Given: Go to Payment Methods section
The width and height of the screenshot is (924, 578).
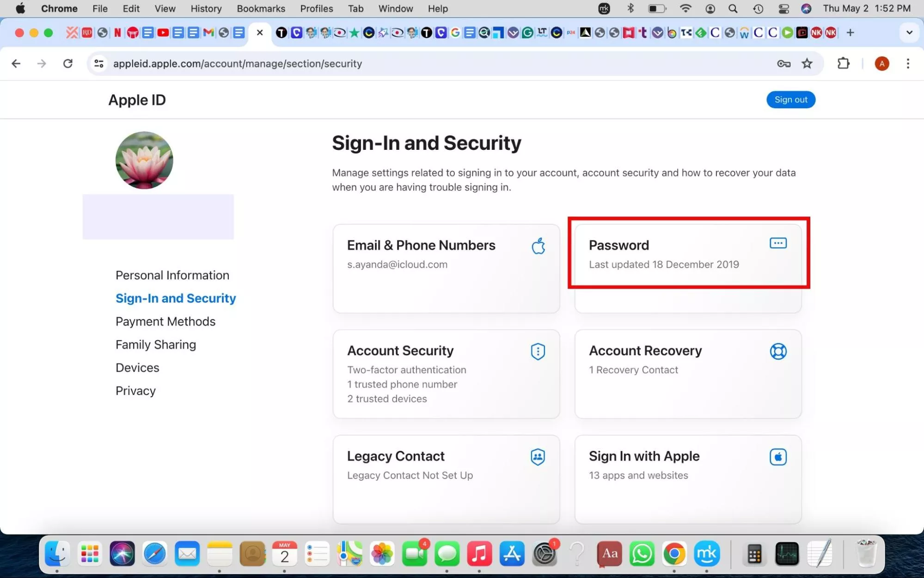Looking at the screenshot, I should [165, 321].
